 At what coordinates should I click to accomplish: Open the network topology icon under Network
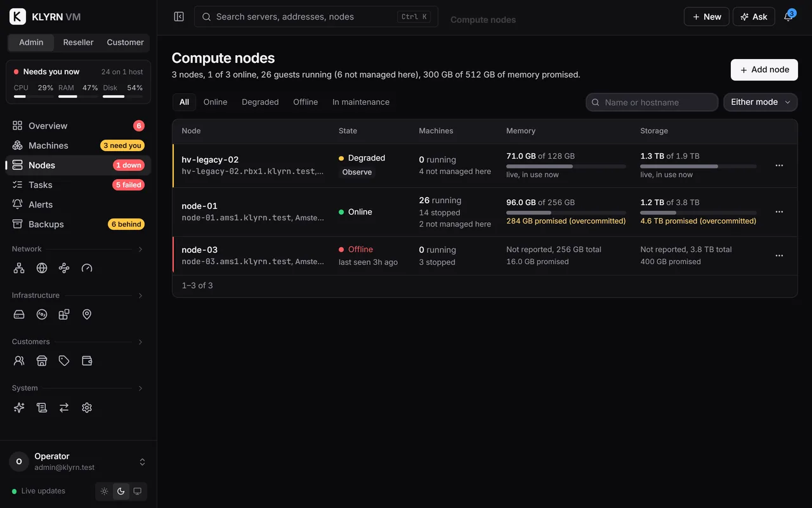tap(19, 268)
